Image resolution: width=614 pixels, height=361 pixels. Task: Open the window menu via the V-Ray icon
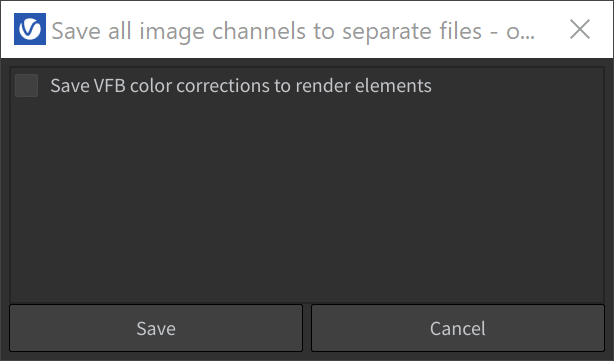point(30,29)
